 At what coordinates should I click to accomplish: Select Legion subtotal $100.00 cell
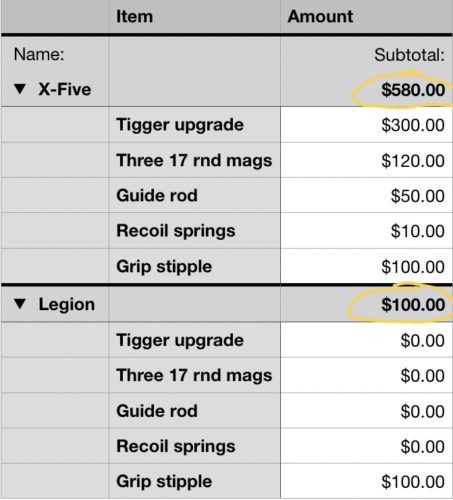367,304
